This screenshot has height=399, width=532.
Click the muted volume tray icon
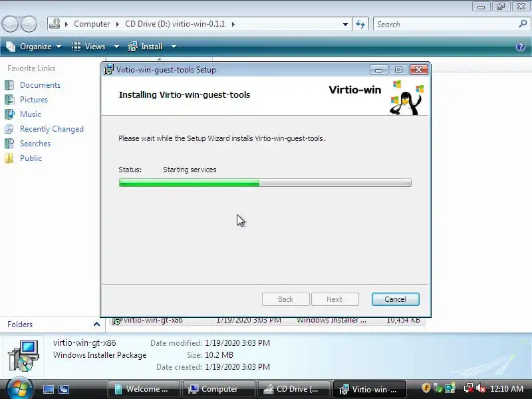pyautogui.click(x=480, y=388)
